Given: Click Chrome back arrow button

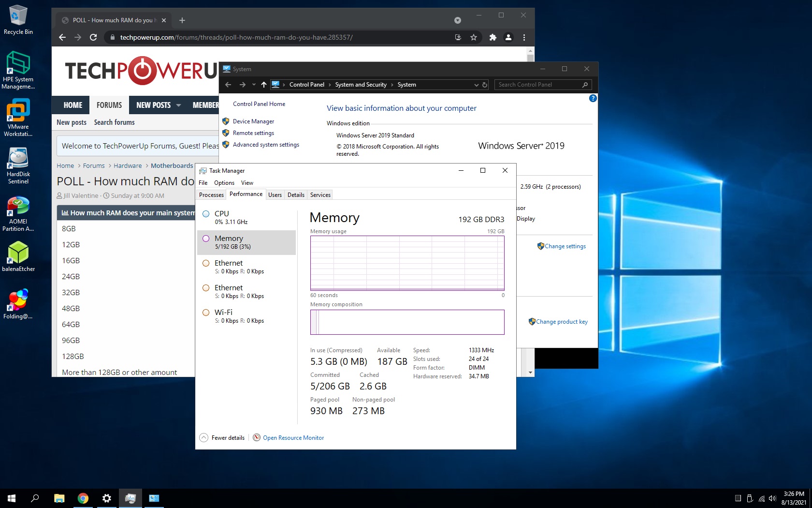Looking at the screenshot, I should coord(62,37).
